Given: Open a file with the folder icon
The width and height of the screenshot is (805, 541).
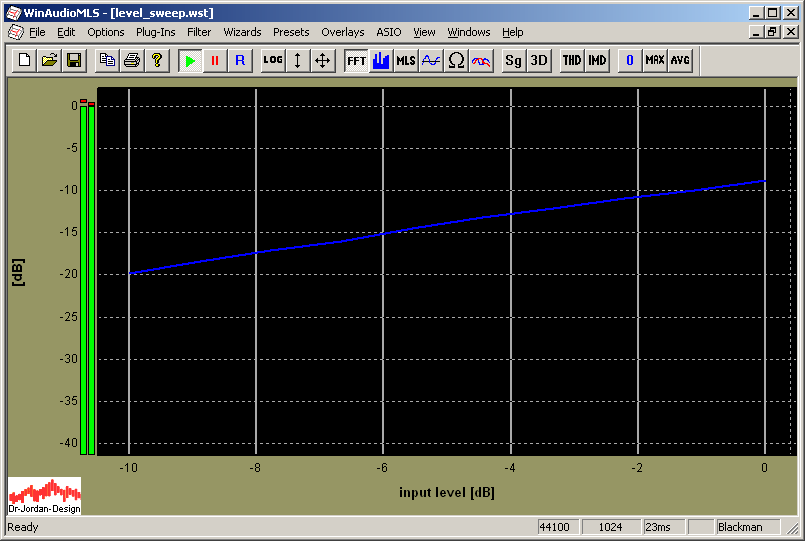Looking at the screenshot, I should coord(49,60).
